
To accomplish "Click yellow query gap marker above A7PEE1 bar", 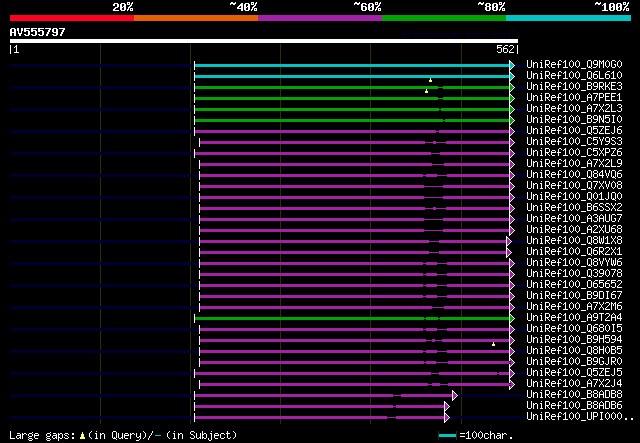I will coord(427,91).
